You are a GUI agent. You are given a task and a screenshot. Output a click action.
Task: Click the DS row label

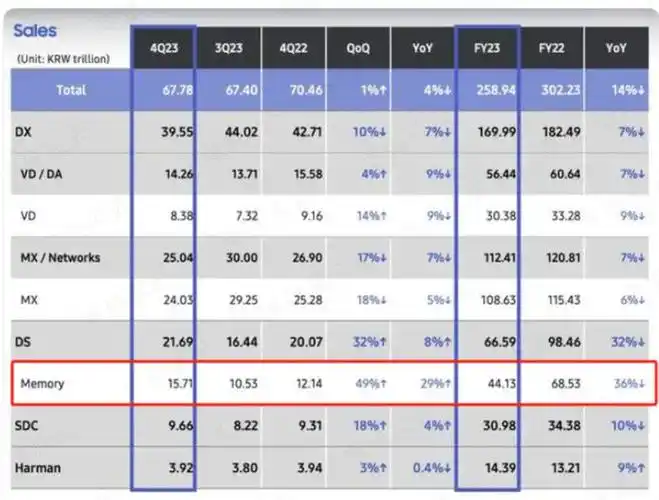click(24, 341)
